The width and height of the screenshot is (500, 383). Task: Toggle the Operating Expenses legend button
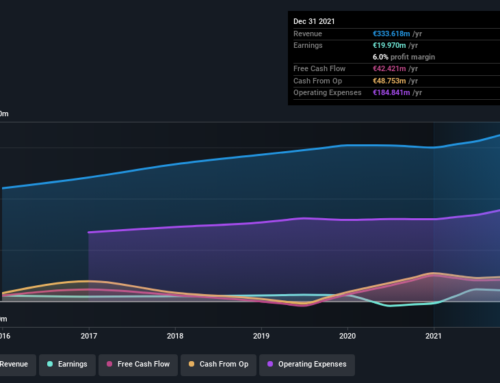click(x=307, y=365)
